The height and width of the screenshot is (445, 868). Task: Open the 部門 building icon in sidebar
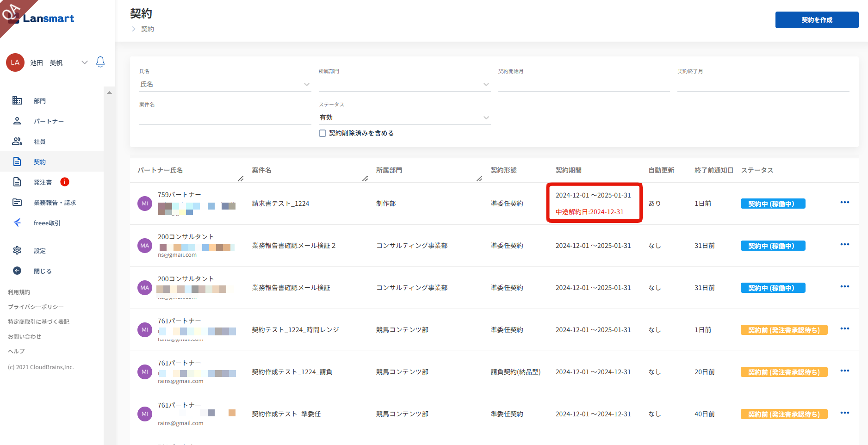pyautogui.click(x=17, y=100)
